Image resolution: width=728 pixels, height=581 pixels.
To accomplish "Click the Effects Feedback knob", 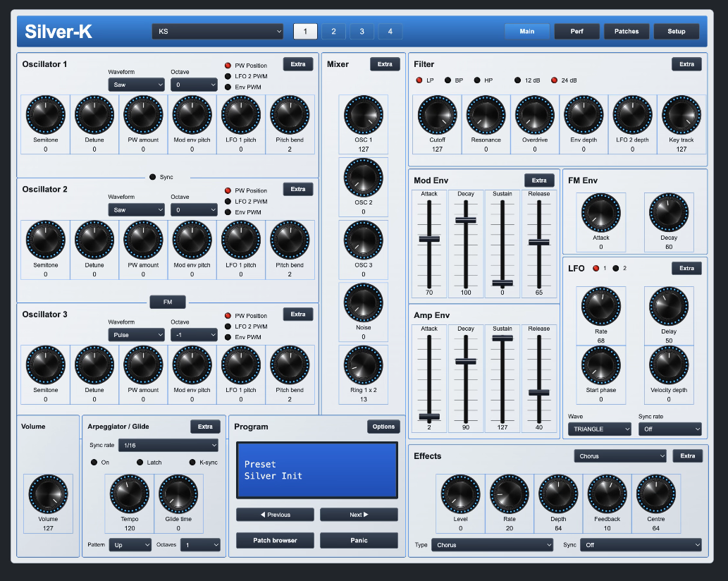I will pyautogui.click(x=607, y=494).
